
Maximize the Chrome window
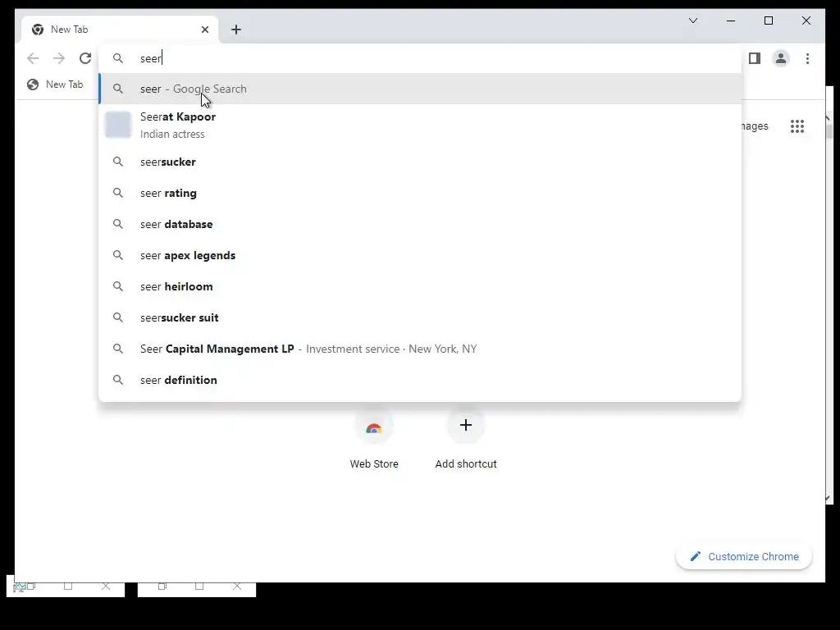768,21
